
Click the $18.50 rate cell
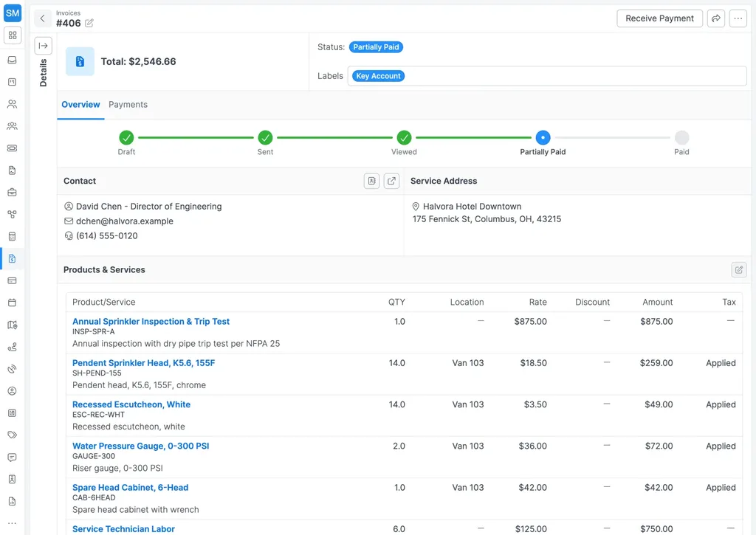click(533, 363)
